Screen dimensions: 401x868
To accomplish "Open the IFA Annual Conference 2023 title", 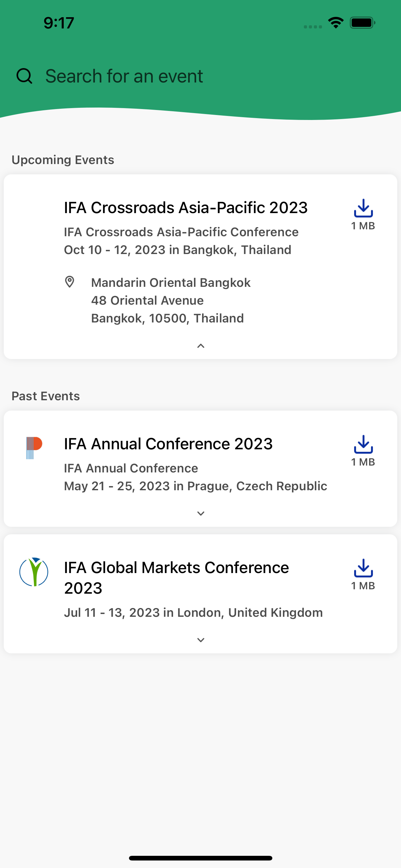I will pos(168,444).
